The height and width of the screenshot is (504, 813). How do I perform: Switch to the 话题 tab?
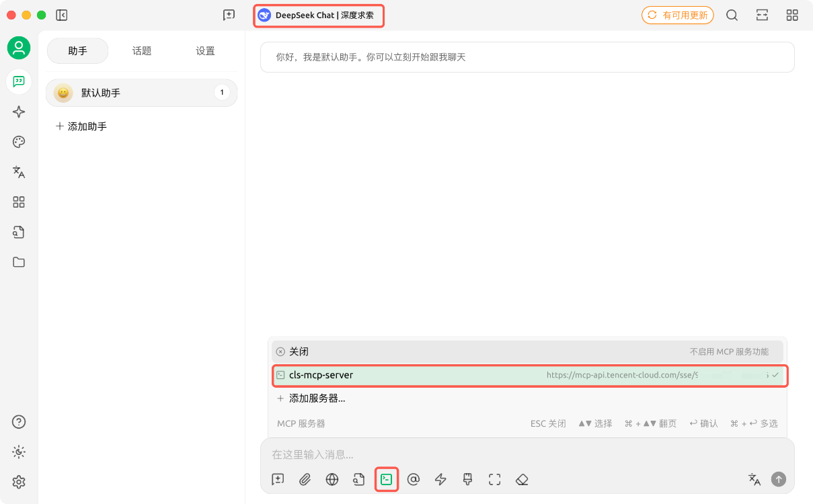point(142,50)
